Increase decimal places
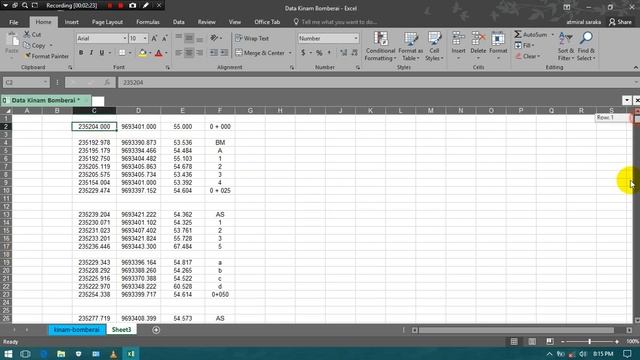Image resolution: width=640 pixels, height=360 pixels. (344, 53)
